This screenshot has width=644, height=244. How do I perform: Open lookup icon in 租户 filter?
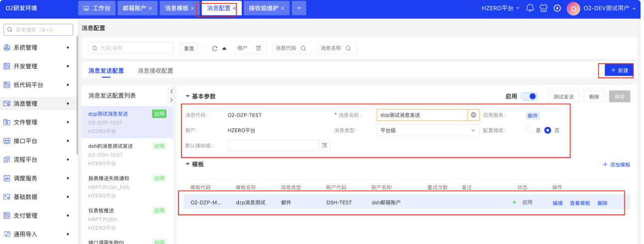(258, 48)
